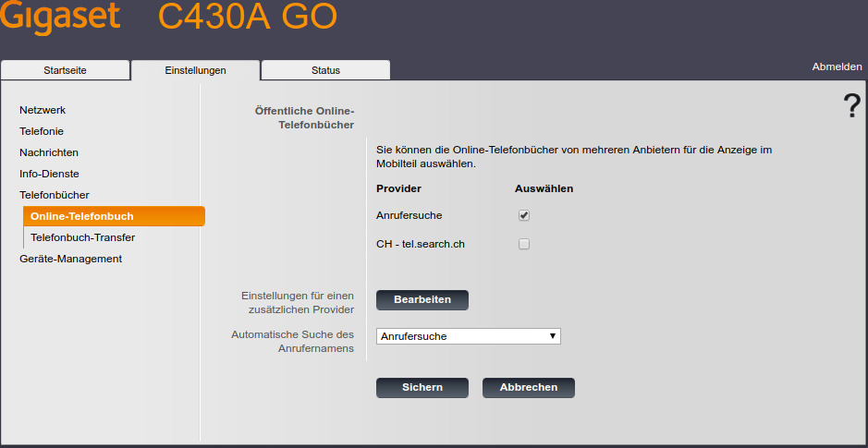Open Netzwerk settings in the sidebar
This screenshot has width=868, height=448.
[43, 110]
